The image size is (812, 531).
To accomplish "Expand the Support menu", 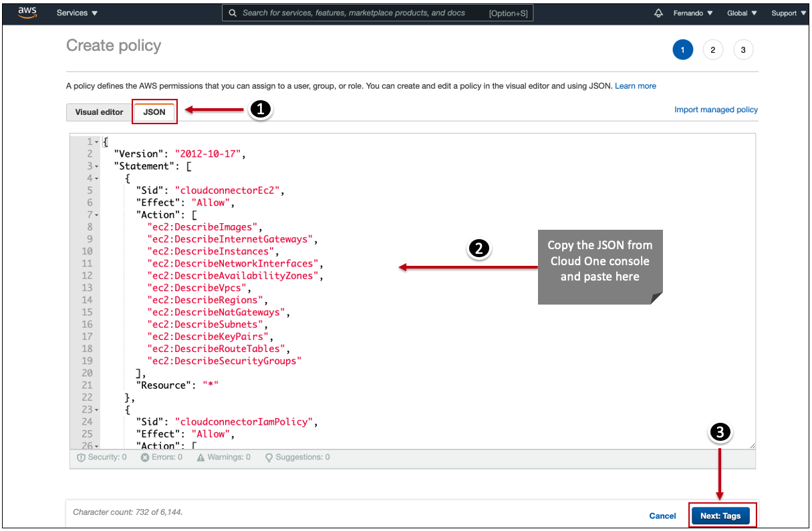I will 788,13.
